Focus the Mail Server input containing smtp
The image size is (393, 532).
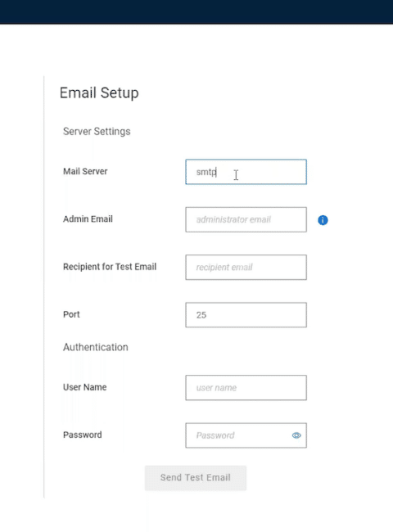click(246, 172)
